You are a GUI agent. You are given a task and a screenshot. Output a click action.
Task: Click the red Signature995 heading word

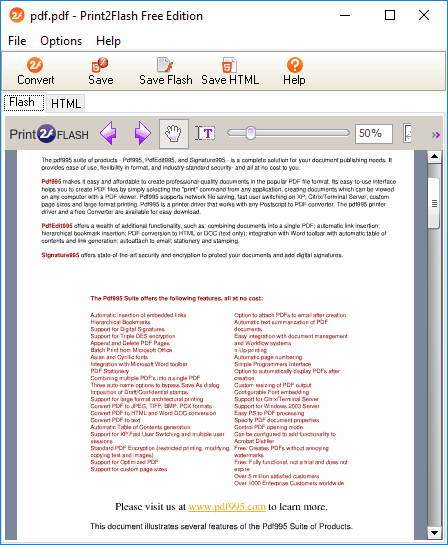click(60, 255)
